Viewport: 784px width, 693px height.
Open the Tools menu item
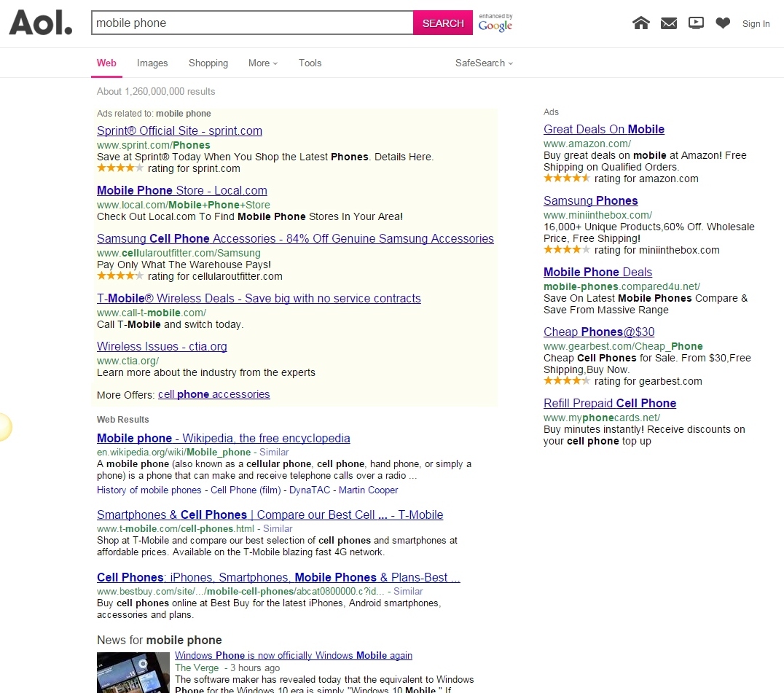pyautogui.click(x=310, y=63)
